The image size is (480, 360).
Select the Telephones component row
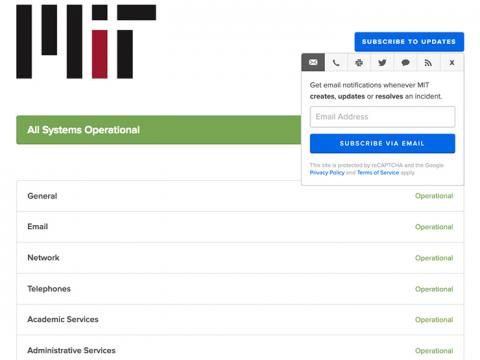(240, 289)
